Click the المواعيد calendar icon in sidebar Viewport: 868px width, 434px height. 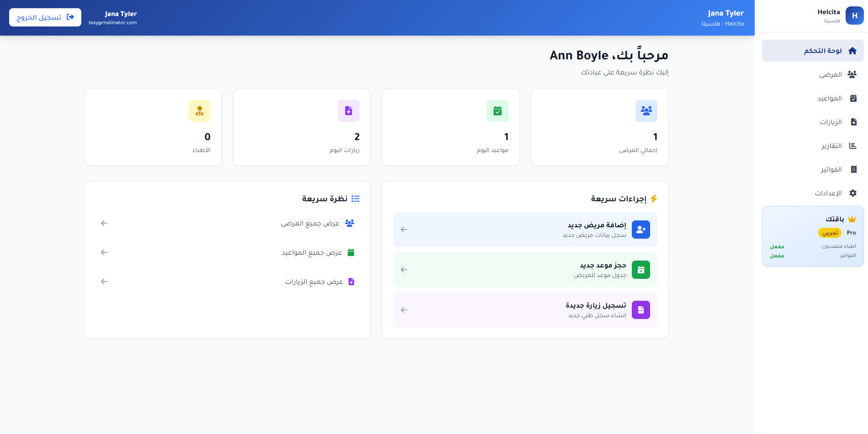click(852, 98)
